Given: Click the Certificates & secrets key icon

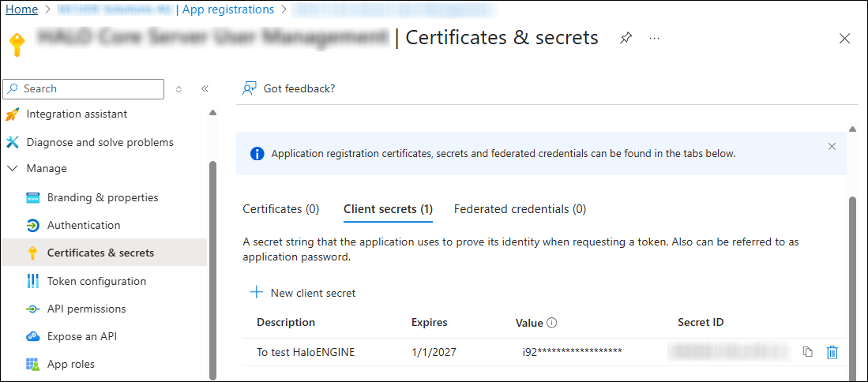Looking at the screenshot, I should coord(32,253).
